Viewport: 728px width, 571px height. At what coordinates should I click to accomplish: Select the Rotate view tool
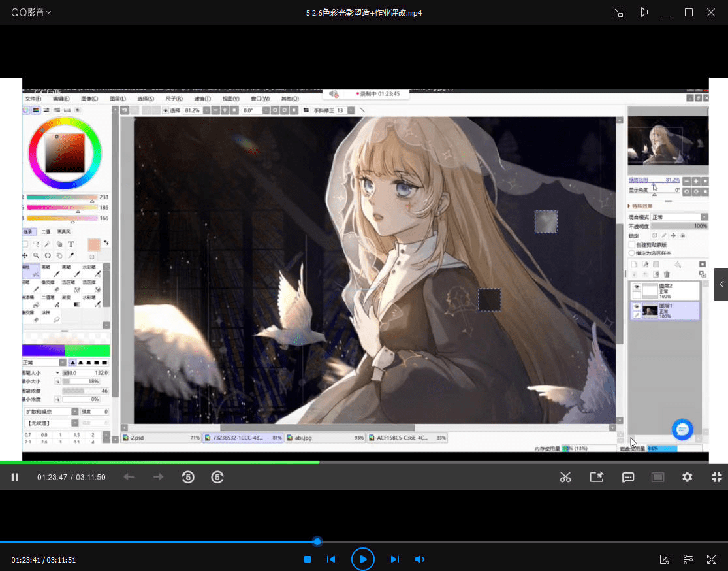(x=48, y=255)
